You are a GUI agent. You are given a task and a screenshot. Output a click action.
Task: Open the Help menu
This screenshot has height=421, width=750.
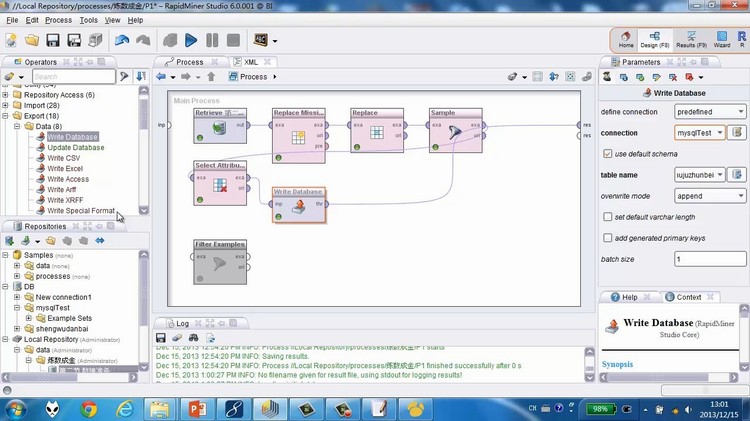coord(135,20)
